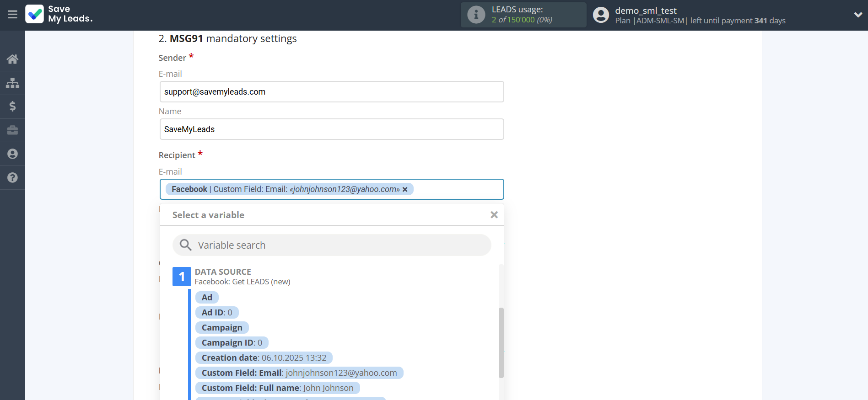Select the Ad ID variable
Screen dimensions: 868x400
coord(217,313)
